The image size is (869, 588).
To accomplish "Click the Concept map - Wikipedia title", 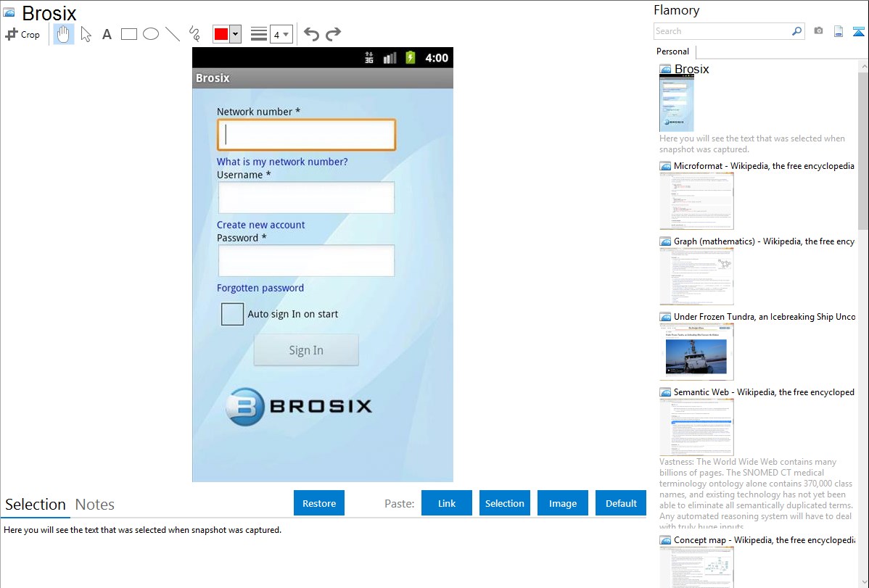I will (765, 540).
